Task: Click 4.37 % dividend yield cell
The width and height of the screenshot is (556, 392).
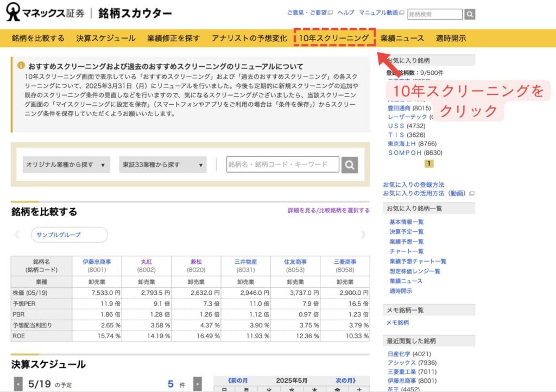Action: [196, 325]
